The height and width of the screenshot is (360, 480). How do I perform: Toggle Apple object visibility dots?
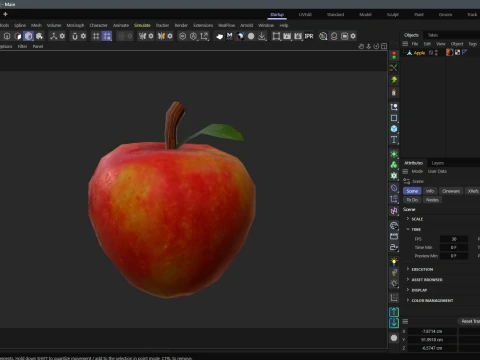pos(436,53)
